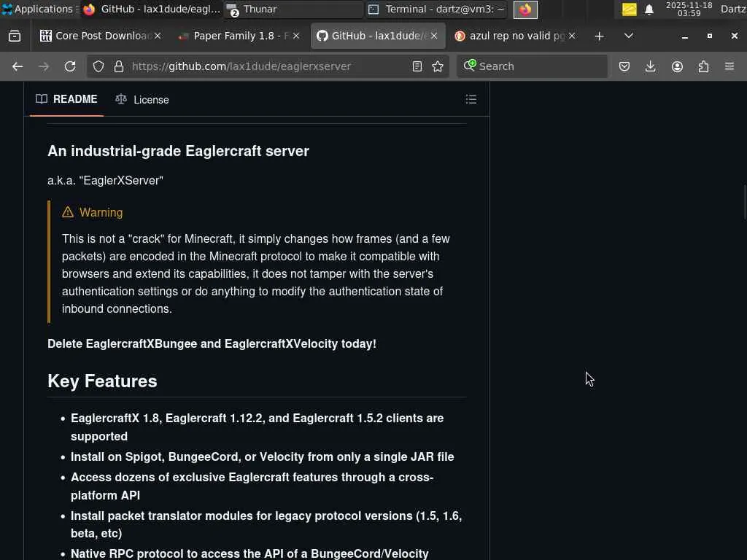Close the azul rep no valid tab
Viewport: 747px width, 560px height.
coord(572,36)
